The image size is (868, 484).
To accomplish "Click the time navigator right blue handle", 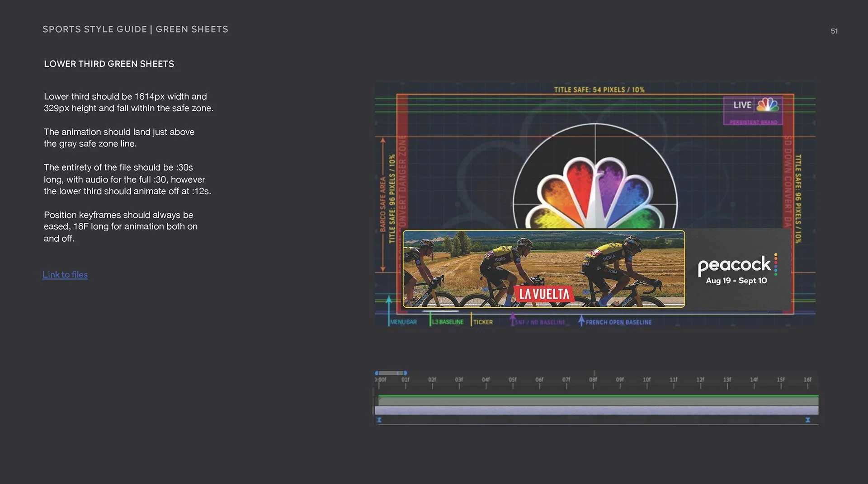I will click(406, 373).
